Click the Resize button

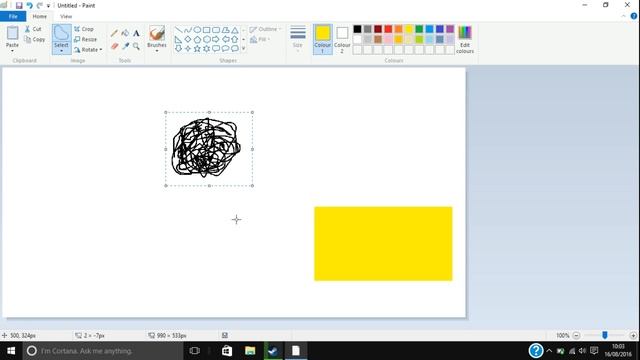85,40
